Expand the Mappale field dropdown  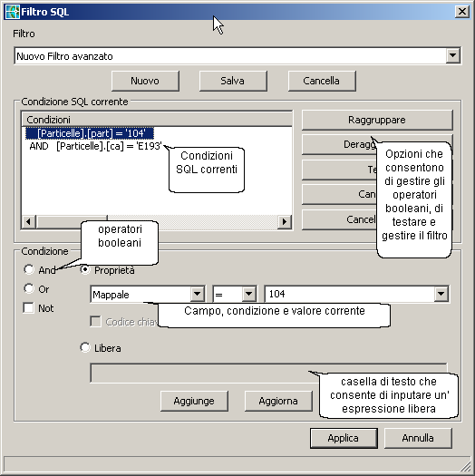tap(198, 294)
